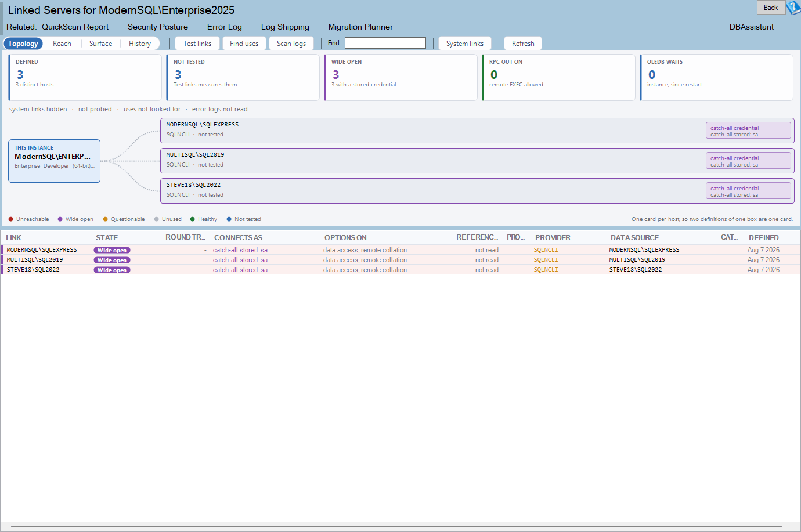The height and width of the screenshot is (532, 801).
Task: Click the Scan logs button
Action: pyautogui.click(x=291, y=44)
